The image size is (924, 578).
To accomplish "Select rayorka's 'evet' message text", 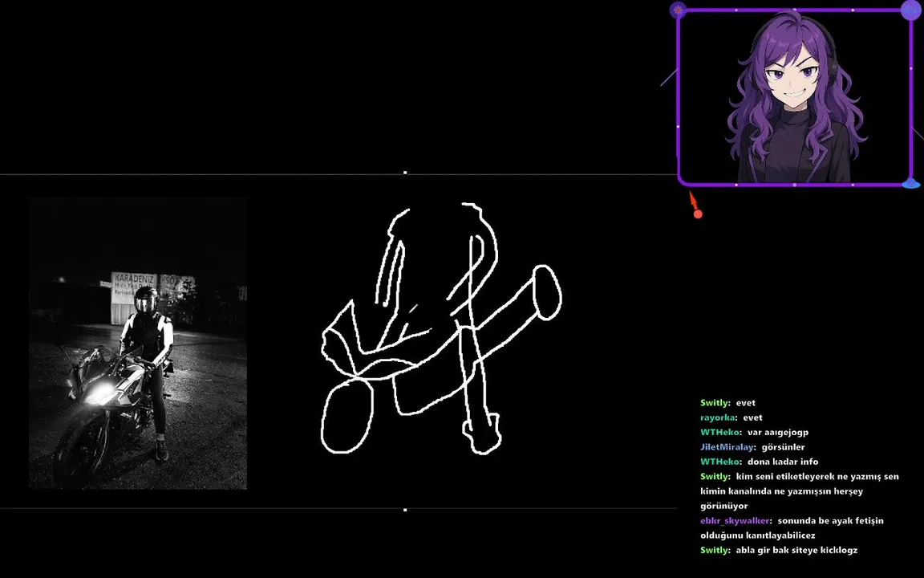I will (752, 417).
